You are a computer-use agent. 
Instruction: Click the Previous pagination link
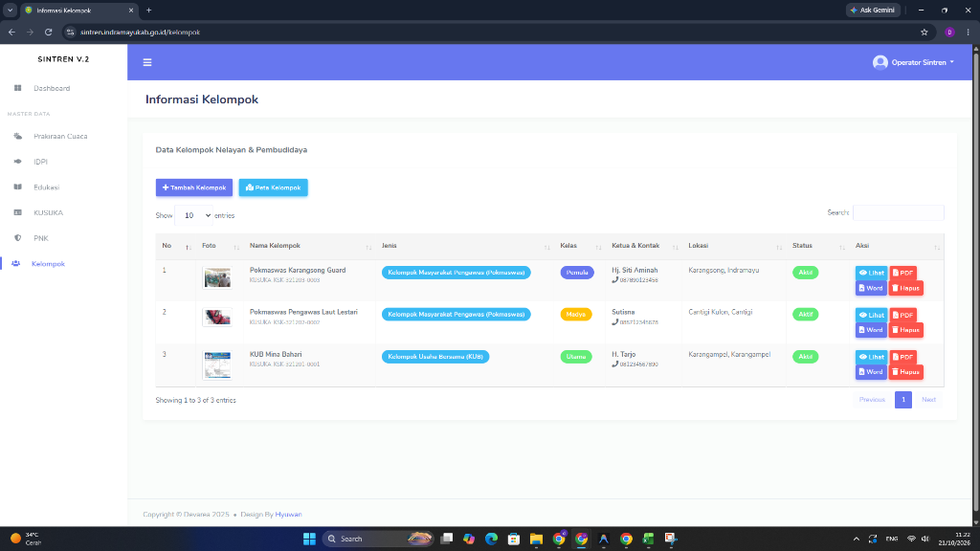872,400
